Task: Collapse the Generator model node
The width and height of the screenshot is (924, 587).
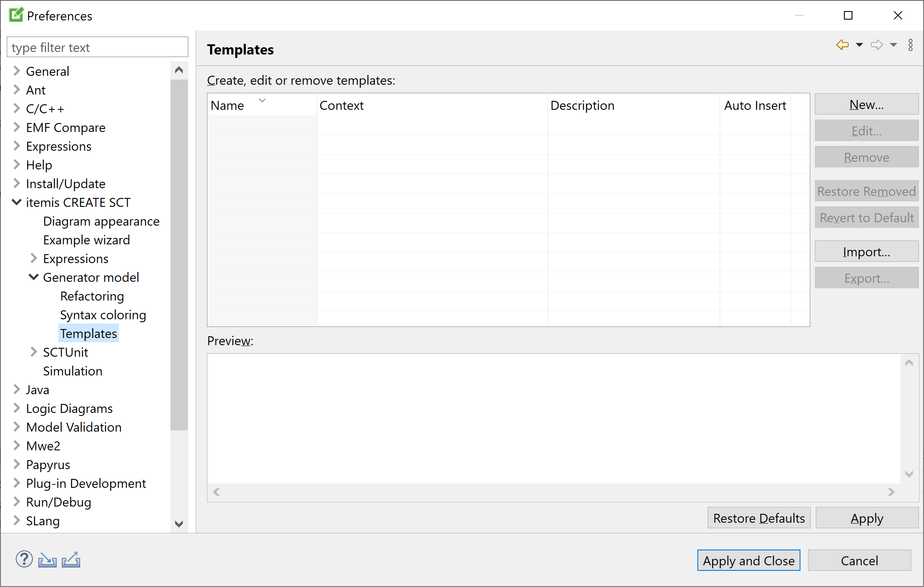Action: [x=34, y=277]
